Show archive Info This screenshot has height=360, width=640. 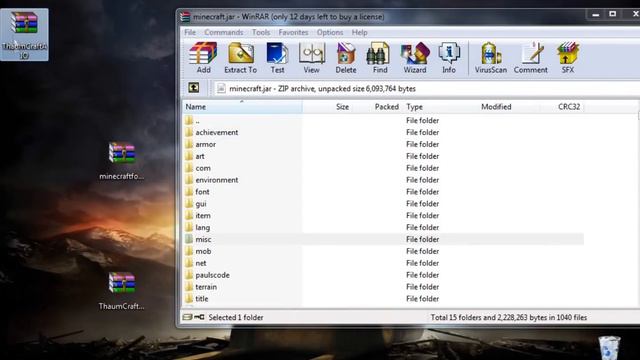pyautogui.click(x=449, y=58)
